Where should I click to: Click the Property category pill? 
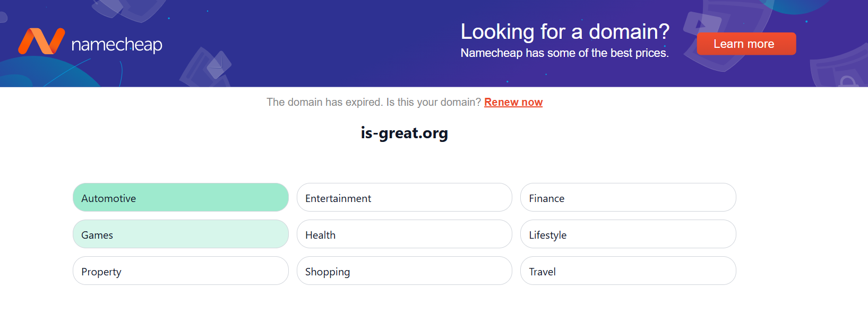coord(181,271)
